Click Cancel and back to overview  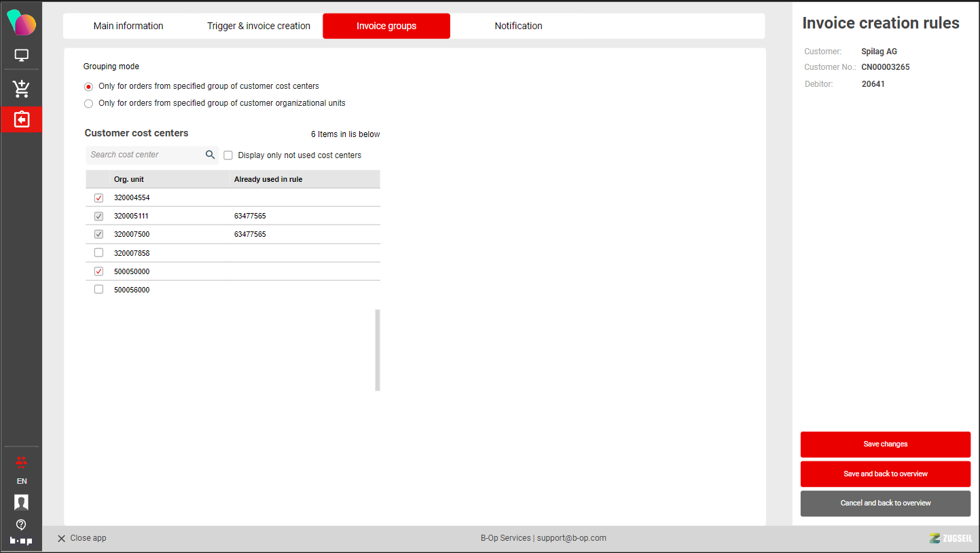(885, 503)
